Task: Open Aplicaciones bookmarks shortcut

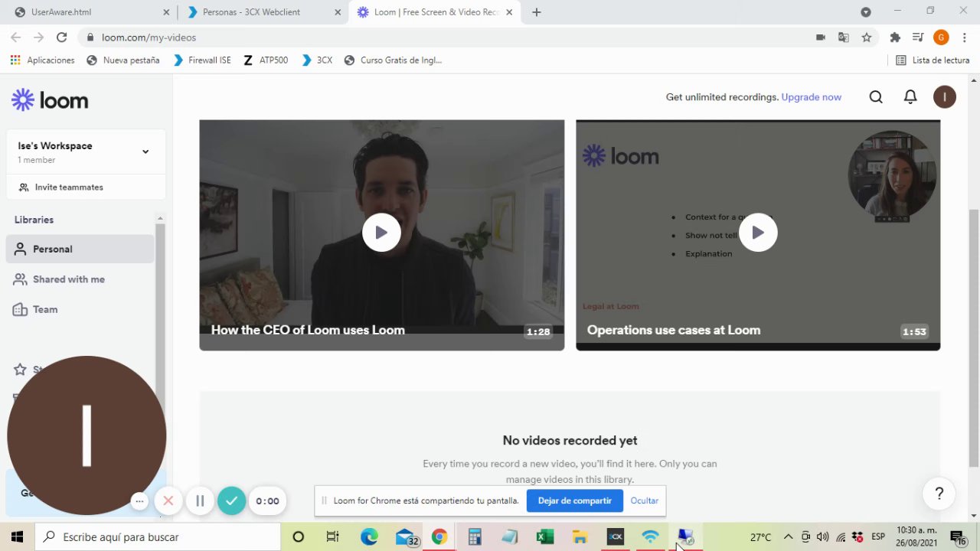Action: (x=42, y=60)
